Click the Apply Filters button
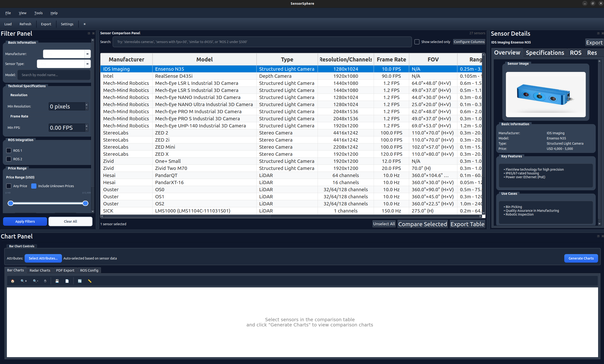 pos(25,221)
